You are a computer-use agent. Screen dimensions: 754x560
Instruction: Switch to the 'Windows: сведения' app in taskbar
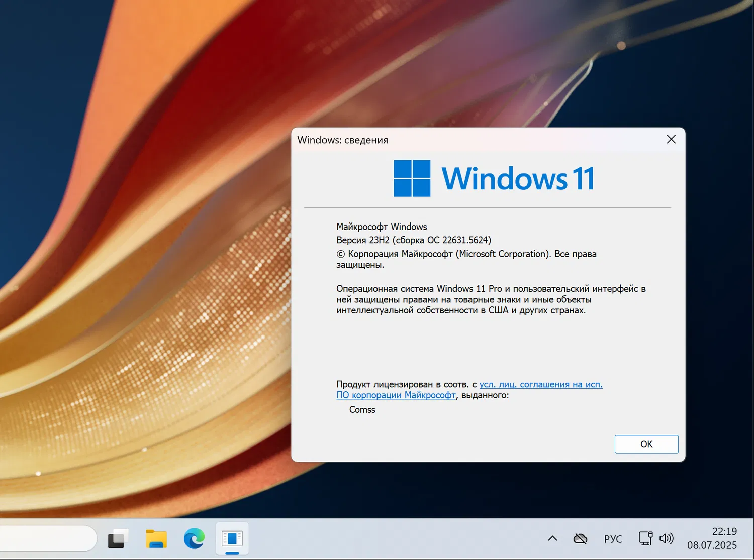point(232,538)
